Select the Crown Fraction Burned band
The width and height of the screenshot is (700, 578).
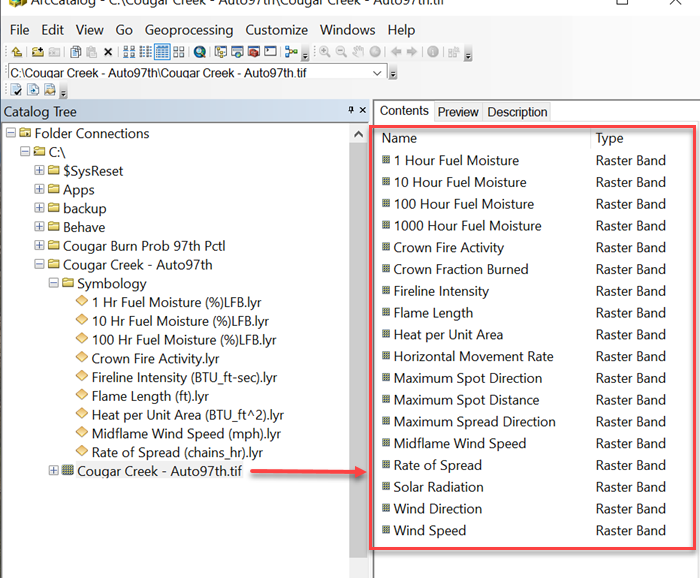coord(461,269)
